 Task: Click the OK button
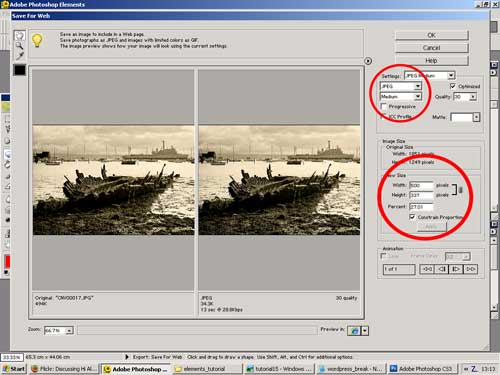coord(432,35)
